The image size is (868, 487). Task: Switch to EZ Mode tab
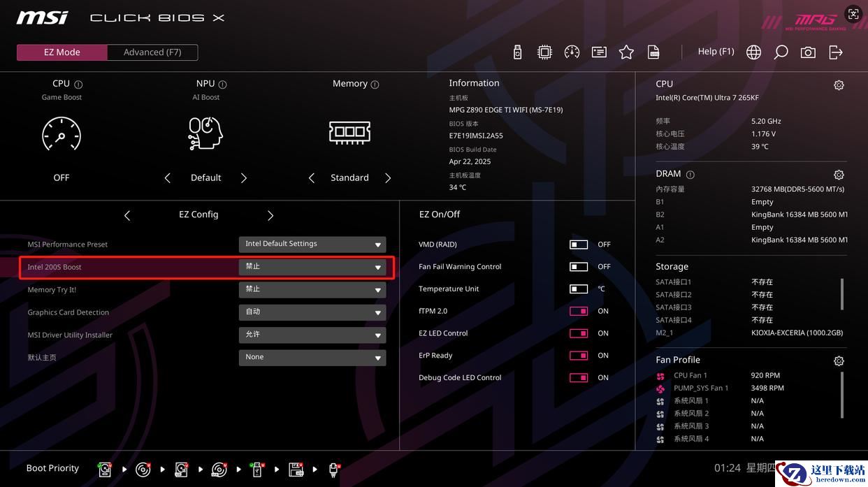point(62,52)
